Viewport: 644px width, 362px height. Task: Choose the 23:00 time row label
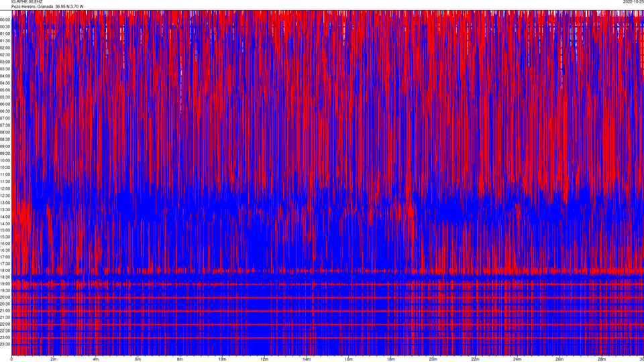coord(5,338)
